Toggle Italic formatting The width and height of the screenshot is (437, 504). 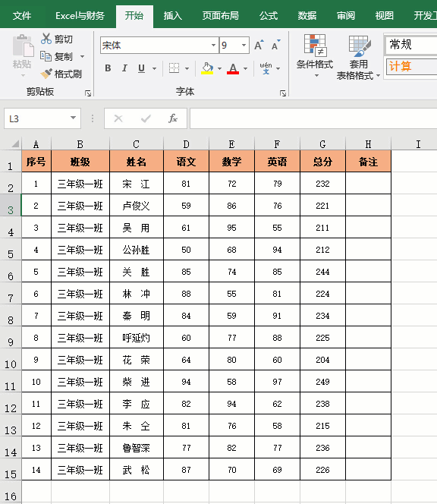[124, 68]
